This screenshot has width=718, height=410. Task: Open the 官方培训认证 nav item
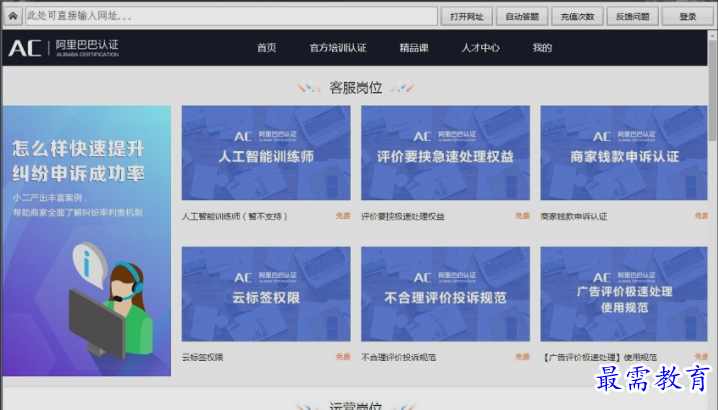coord(338,48)
